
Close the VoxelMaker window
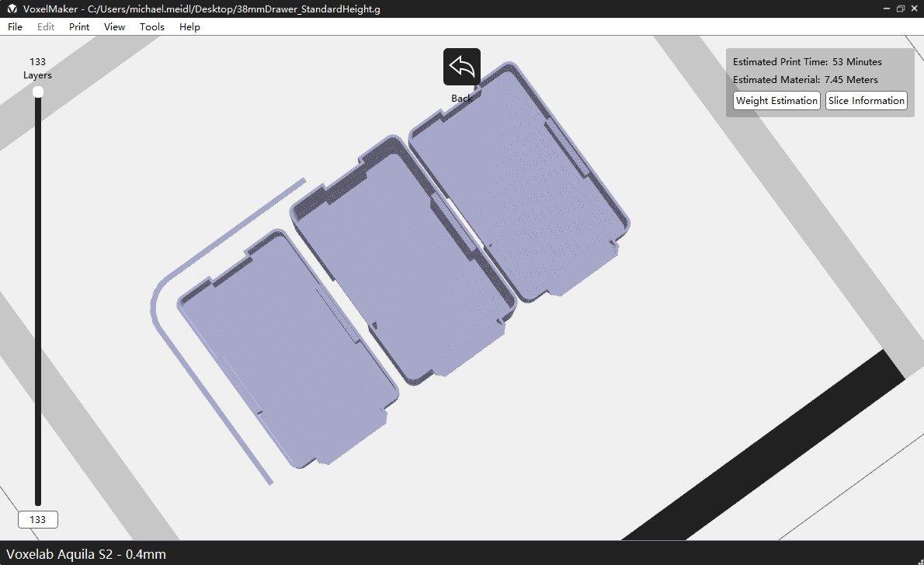click(x=915, y=9)
